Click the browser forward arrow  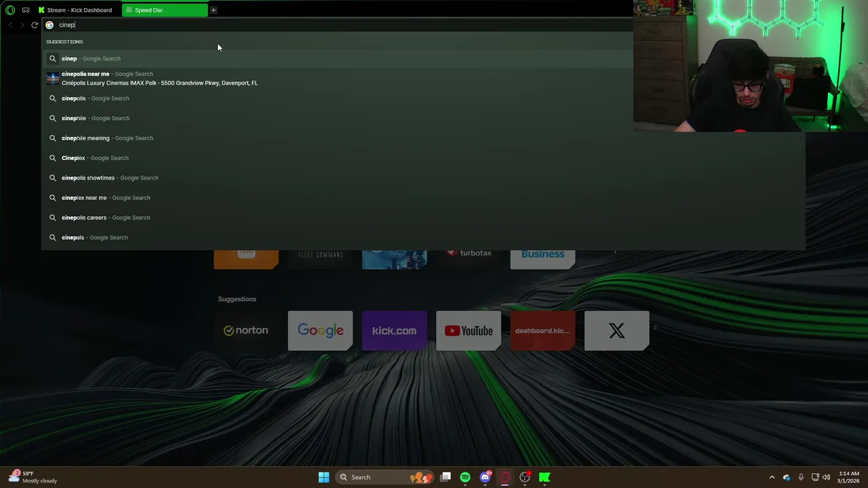(x=22, y=25)
